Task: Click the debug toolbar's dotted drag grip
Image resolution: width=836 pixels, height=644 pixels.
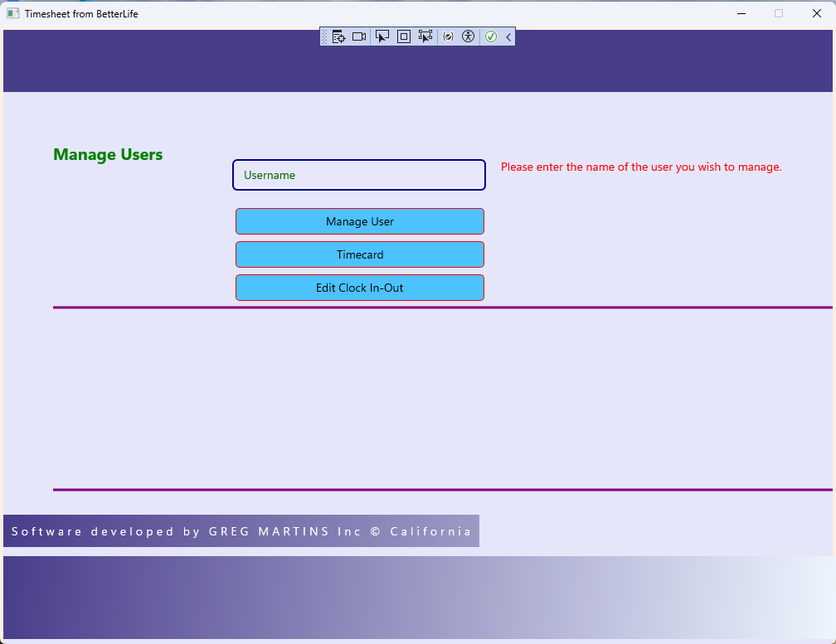Action: click(324, 36)
